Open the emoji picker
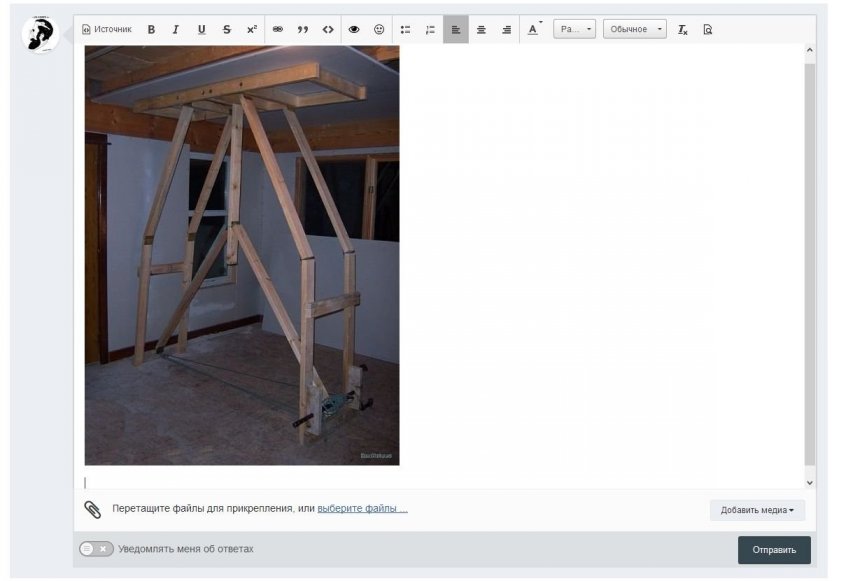This screenshot has width=855, height=581. (x=379, y=30)
